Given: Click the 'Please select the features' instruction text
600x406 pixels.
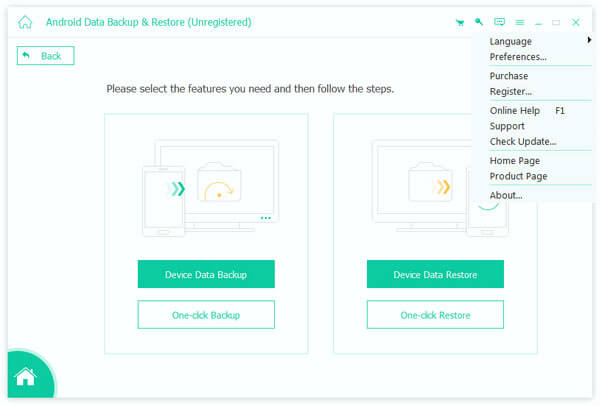Looking at the screenshot, I should tap(250, 89).
